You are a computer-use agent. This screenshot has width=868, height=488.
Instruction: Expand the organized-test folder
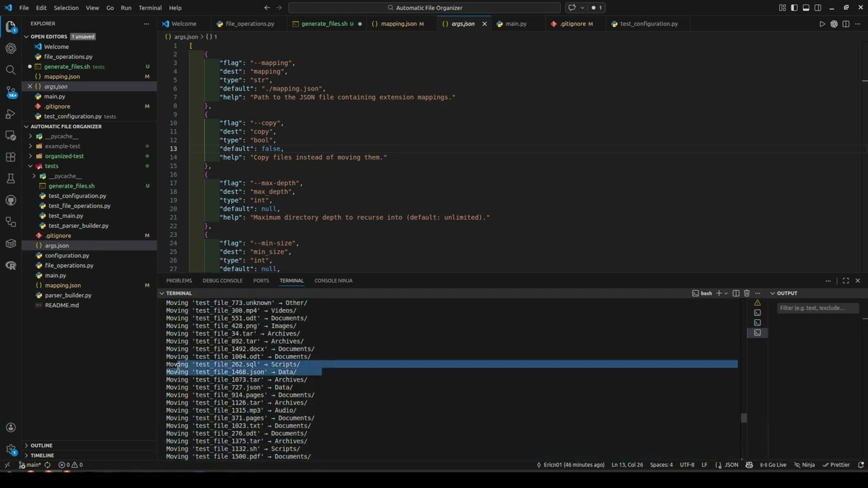[30, 156]
